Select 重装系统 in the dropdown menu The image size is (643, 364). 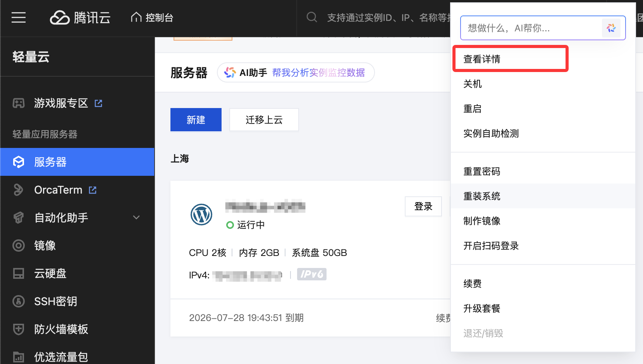click(482, 196)
